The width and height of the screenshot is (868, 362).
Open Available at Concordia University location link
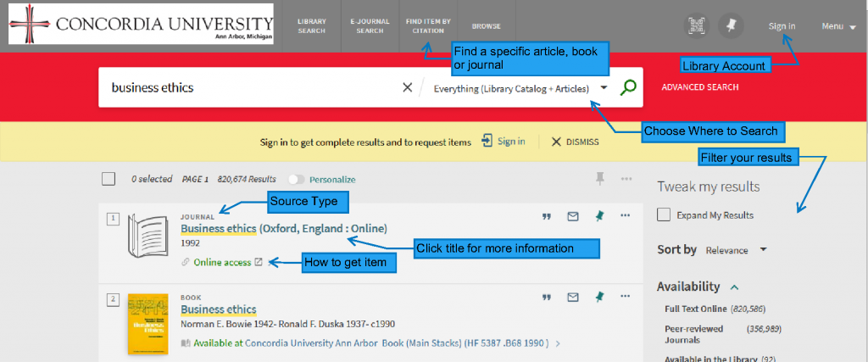coord(370,343)
